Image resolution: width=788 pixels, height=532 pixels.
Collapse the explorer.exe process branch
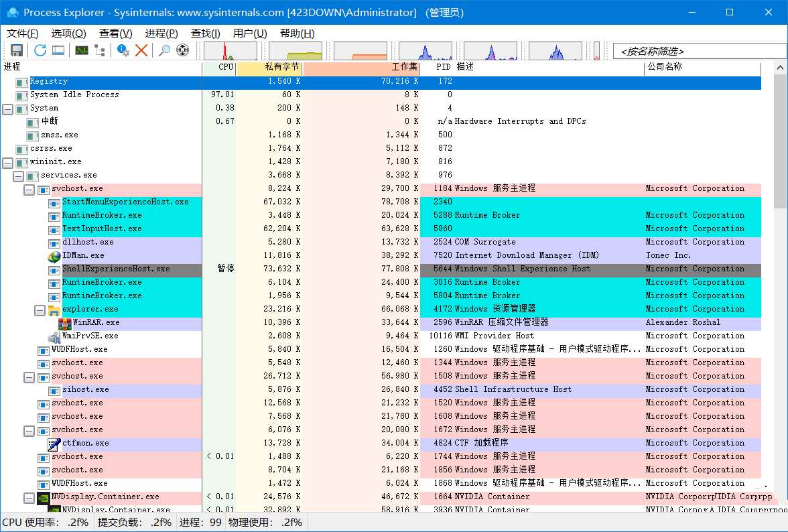coord(40,310)
